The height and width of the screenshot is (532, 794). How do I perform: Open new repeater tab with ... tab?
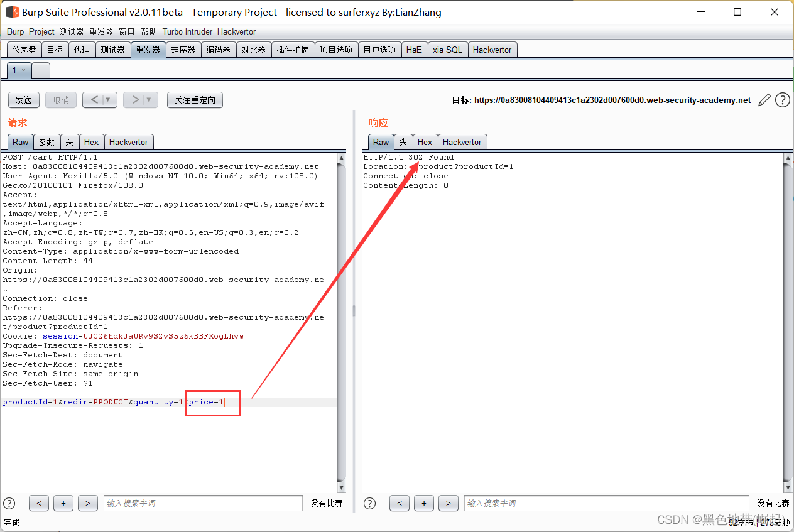coord(41,71)
